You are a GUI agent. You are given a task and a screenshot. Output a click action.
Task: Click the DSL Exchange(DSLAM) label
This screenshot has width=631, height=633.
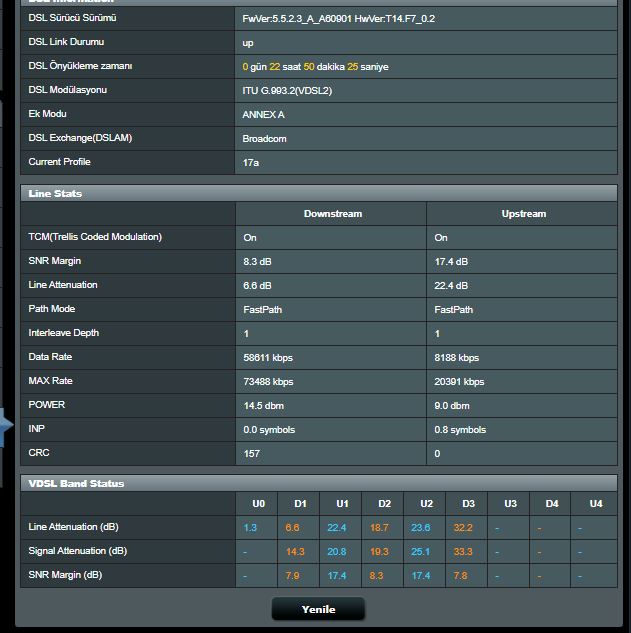click(x=80, y=138)
